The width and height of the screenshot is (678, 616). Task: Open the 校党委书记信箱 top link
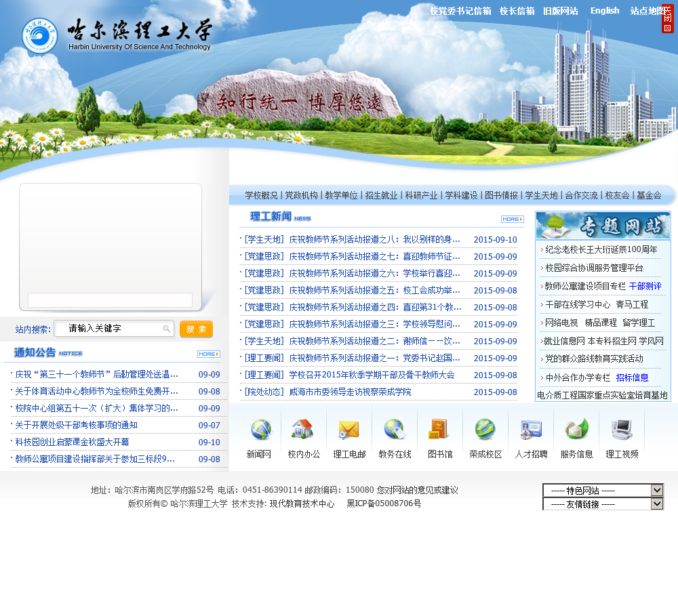(460, 11)
